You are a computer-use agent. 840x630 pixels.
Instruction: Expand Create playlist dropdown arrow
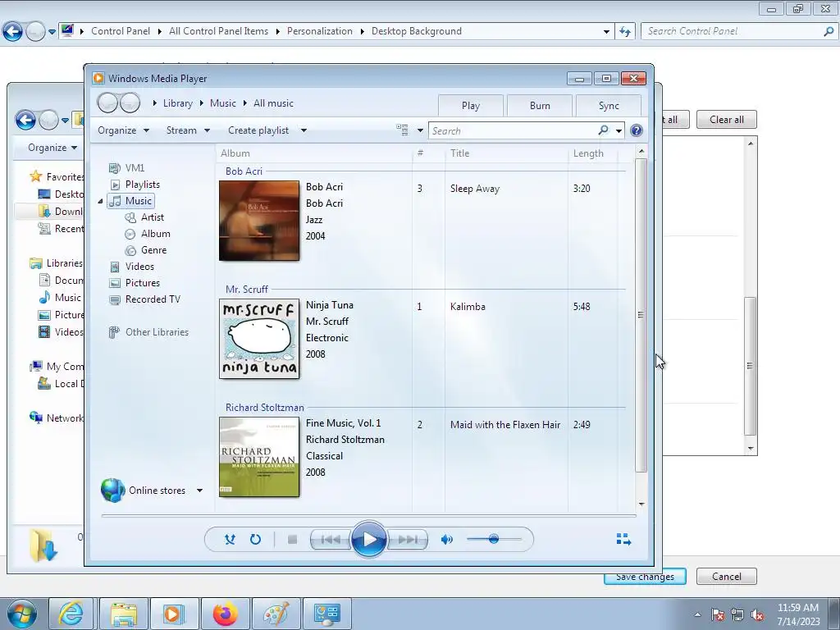(x=304, y=130)
